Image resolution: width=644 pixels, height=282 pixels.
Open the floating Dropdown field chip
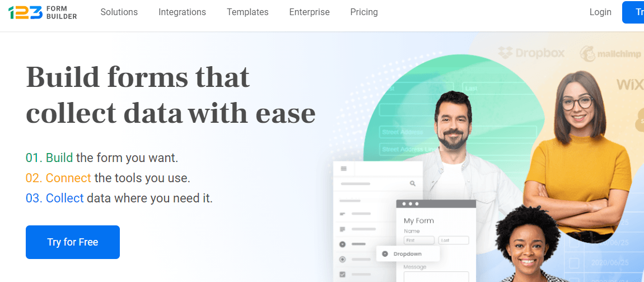[408, 254]
